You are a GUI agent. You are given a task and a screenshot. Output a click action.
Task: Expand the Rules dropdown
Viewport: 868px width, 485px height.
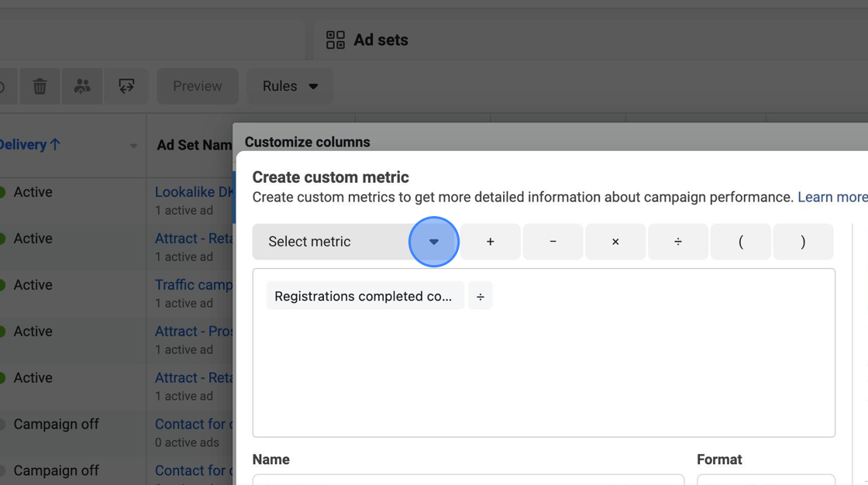point(290,86)
